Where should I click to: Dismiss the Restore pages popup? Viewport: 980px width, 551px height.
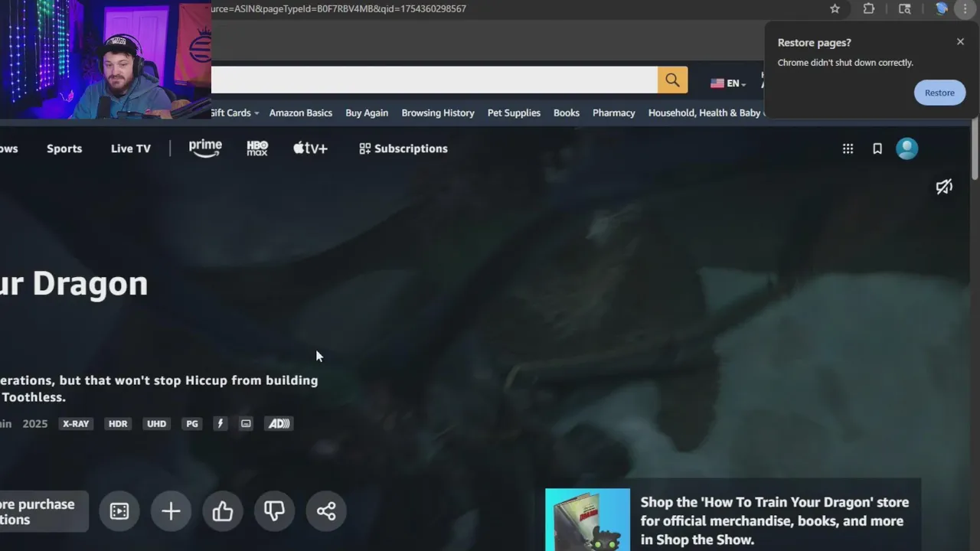coord(960,42)
